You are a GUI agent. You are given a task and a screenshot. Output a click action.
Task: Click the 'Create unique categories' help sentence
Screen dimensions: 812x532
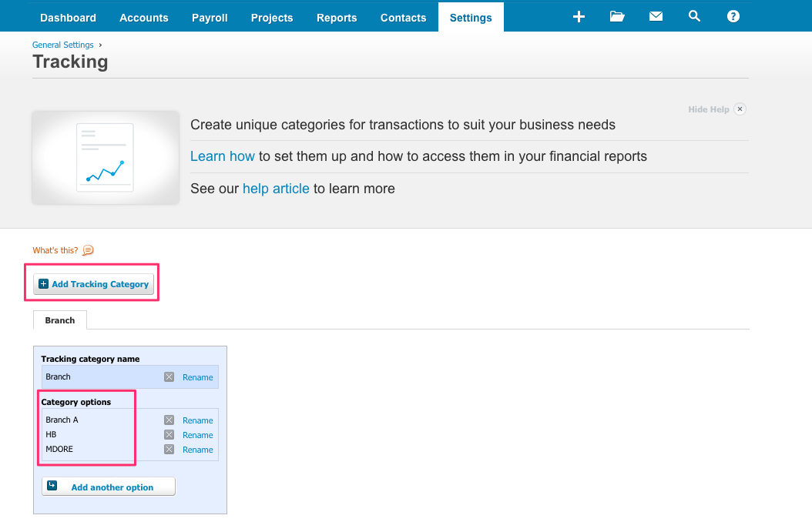point(403,125)
